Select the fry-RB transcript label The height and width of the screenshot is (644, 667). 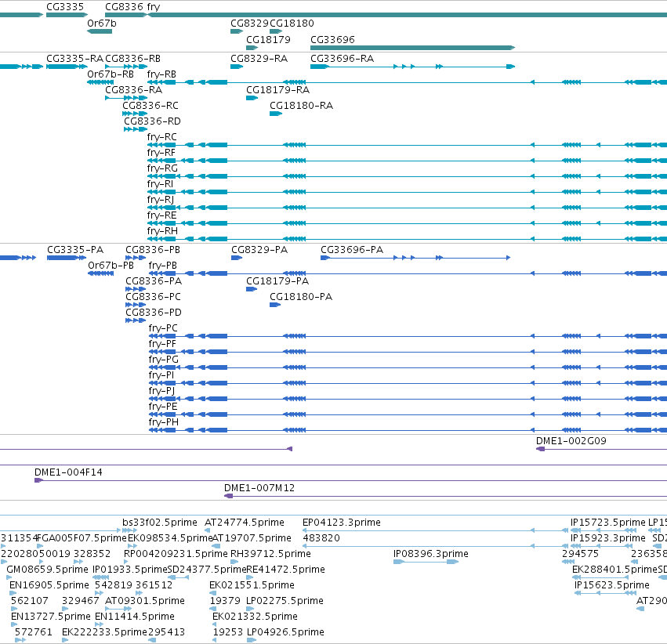coord(161,74)
